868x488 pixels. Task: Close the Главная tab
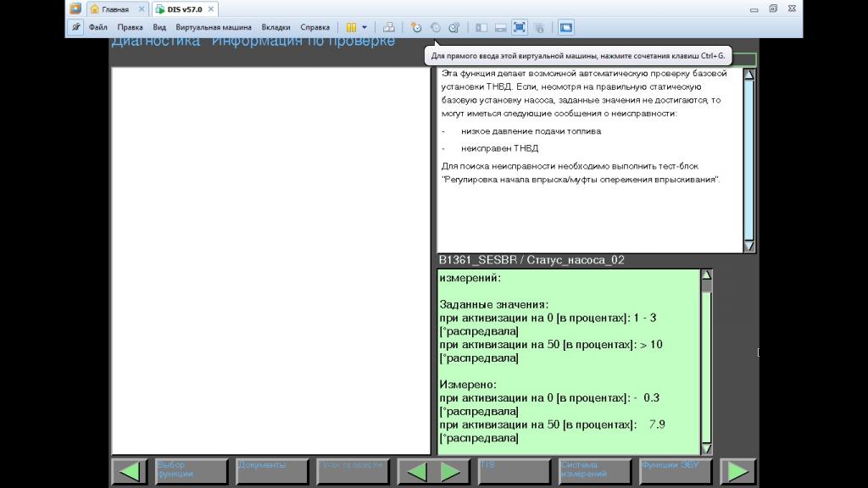coord(142,9)
